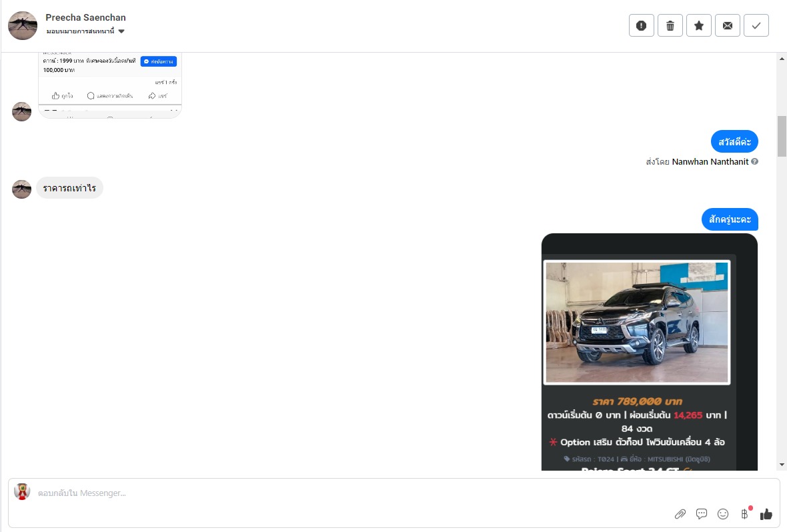Screen dimensions: 787x532
Task: Click Preecha Saenchan name in header
Action: [x=86, y=17]
